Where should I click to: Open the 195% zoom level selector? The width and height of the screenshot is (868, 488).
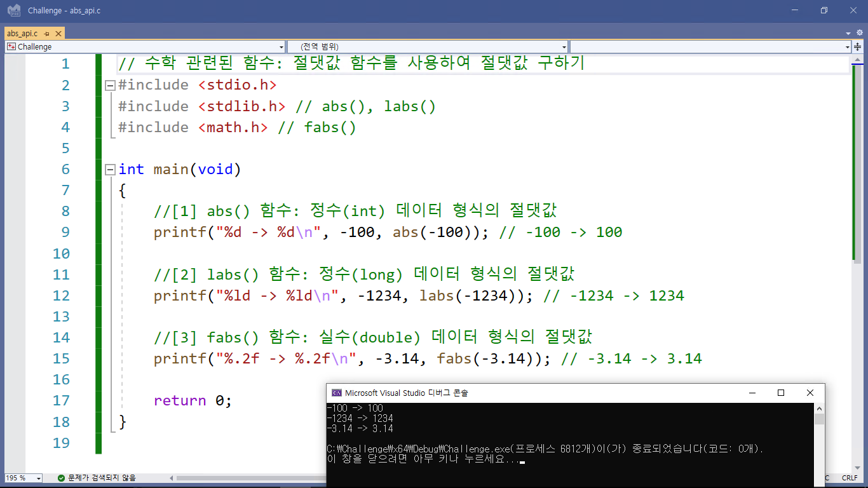pos(38,477)
